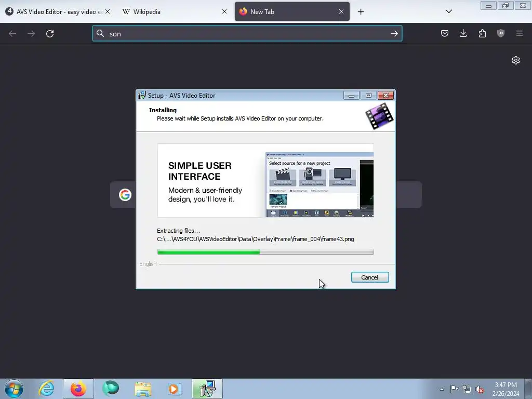The width and height of the screenshot is (532, 399).
Task: Cancel the AVS Video Editor installation
Action: [x=370, y=277]
